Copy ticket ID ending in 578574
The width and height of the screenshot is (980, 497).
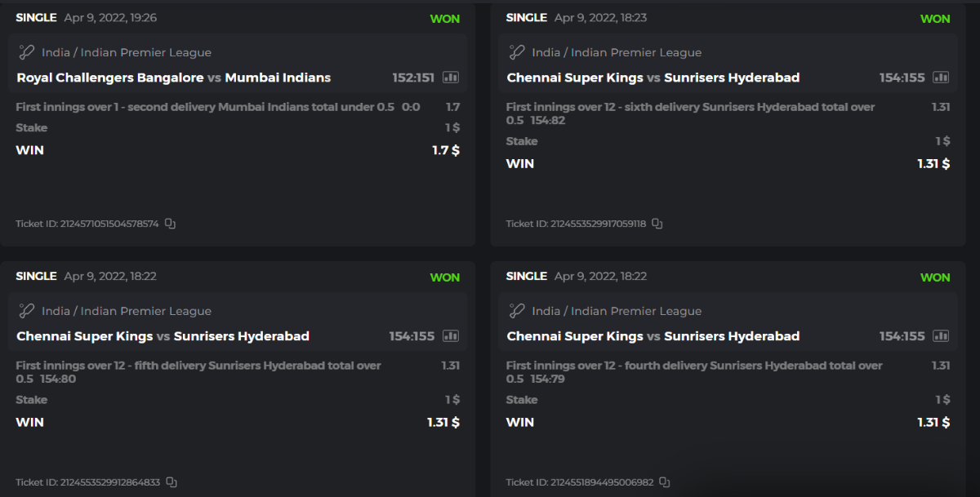pos(170,224)
